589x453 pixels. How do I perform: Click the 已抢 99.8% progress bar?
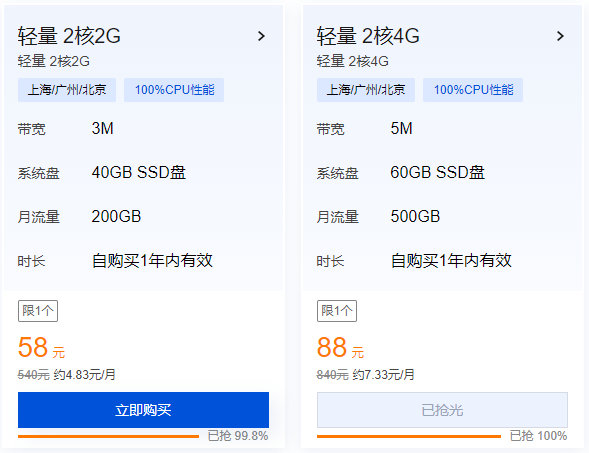tap(108, 436)
